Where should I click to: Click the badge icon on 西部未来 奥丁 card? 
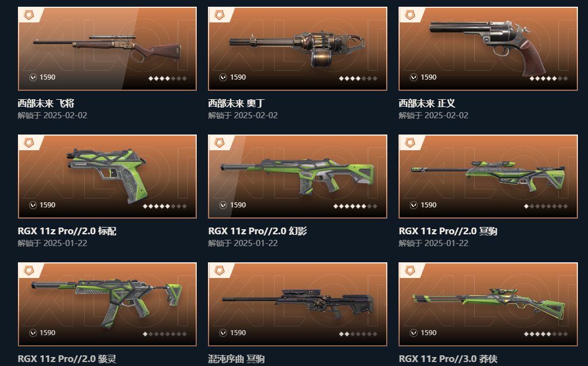[x=219, y=15]
